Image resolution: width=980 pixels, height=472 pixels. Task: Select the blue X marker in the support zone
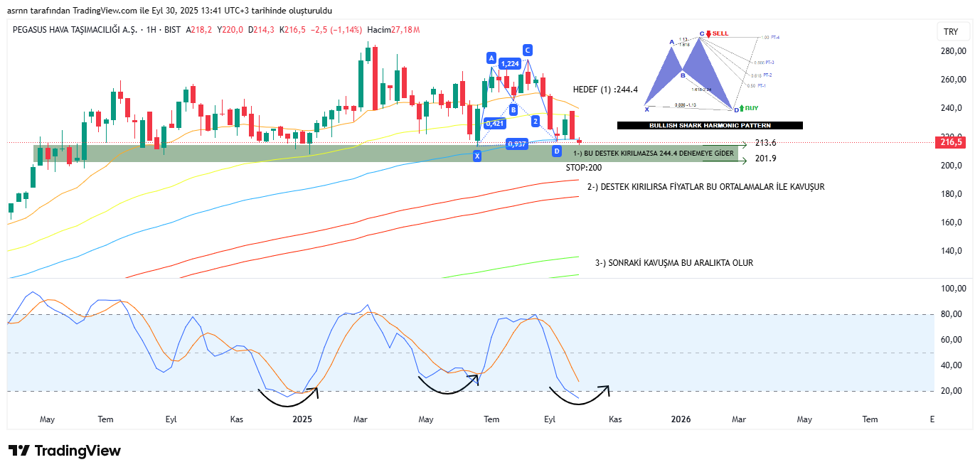pos(477,155)
